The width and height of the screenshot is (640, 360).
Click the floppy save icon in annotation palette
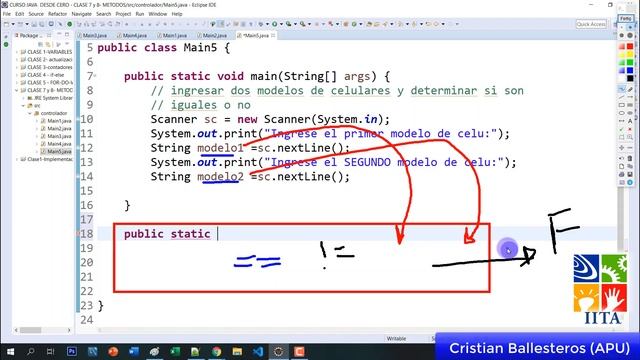(630, 174)
